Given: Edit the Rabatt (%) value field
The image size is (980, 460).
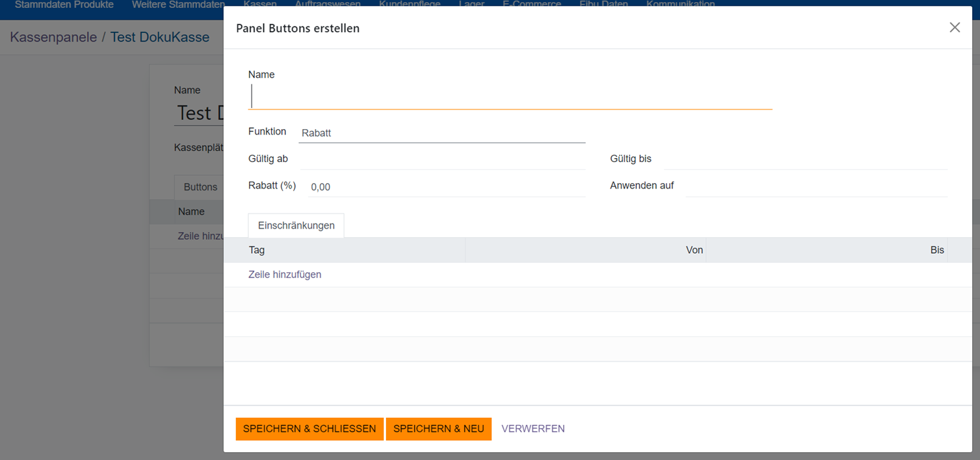Looking at the screenshot, I should [x=446, y=187].
